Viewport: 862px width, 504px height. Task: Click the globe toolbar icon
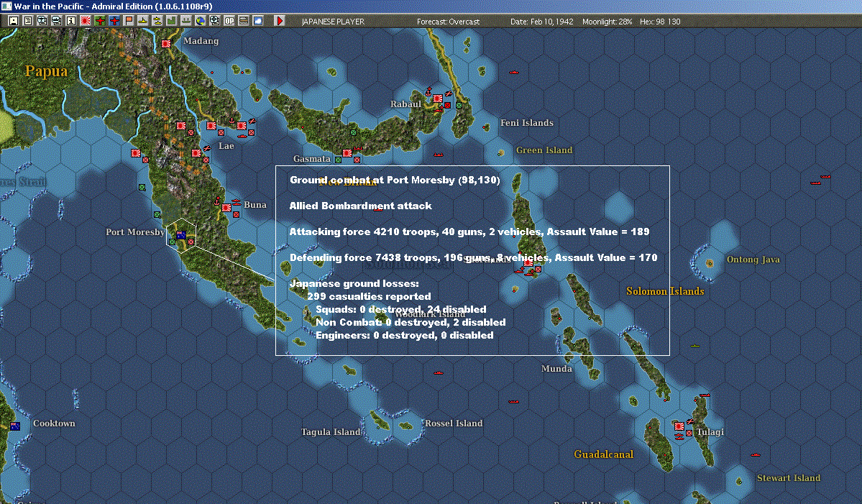coord(200,21)
